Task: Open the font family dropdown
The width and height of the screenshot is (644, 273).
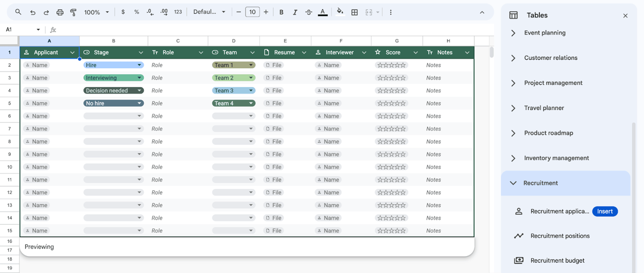Action: coord(209,12)
